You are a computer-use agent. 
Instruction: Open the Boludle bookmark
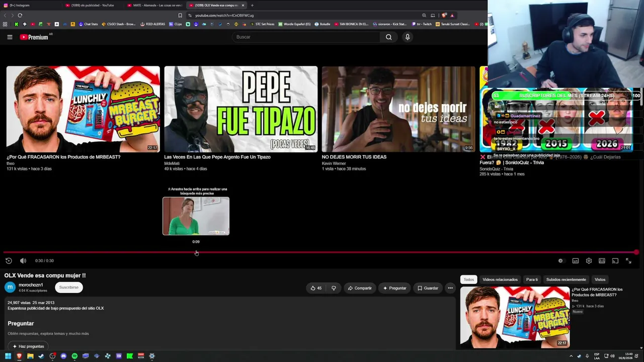coord(323,24)
